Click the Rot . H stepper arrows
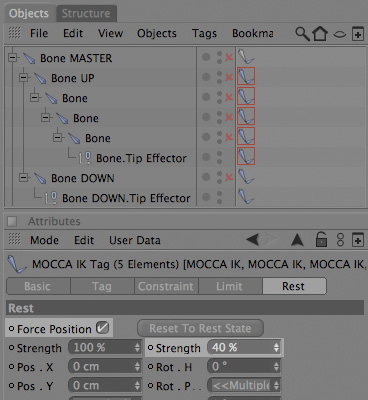 tap(276, 367)
